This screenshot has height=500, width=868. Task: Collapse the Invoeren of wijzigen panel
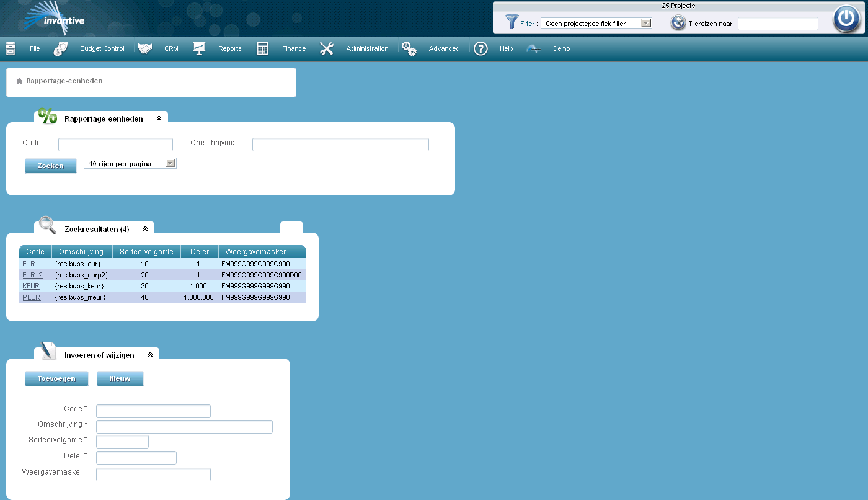click(150, 355)
